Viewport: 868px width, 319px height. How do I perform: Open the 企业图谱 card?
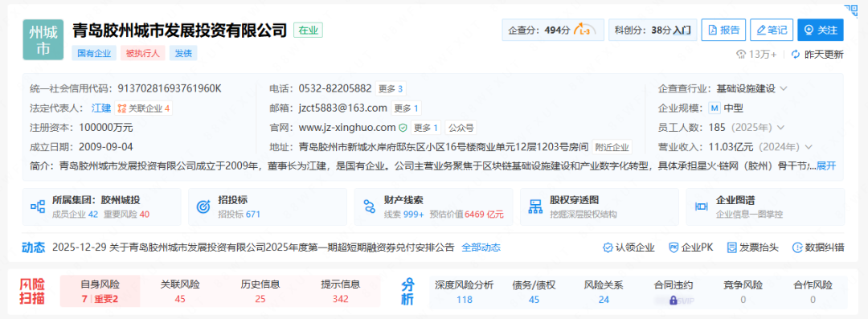[x=765, y=207]
